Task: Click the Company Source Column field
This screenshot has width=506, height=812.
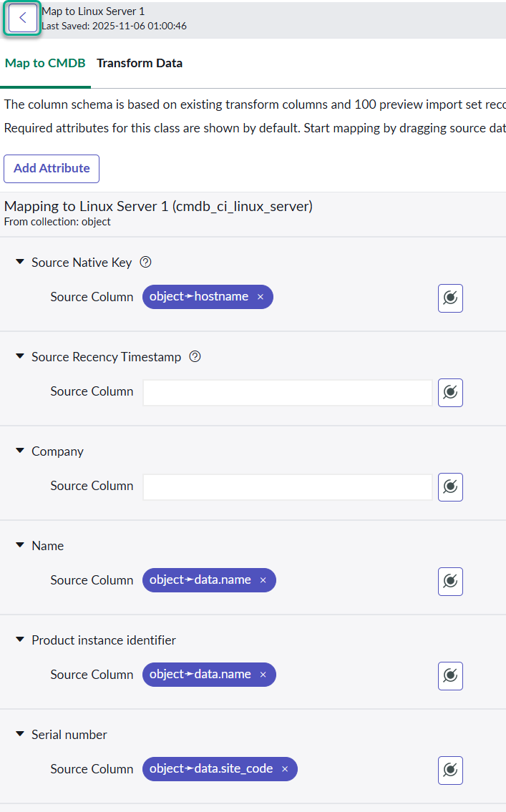Action: pos(287,486)
